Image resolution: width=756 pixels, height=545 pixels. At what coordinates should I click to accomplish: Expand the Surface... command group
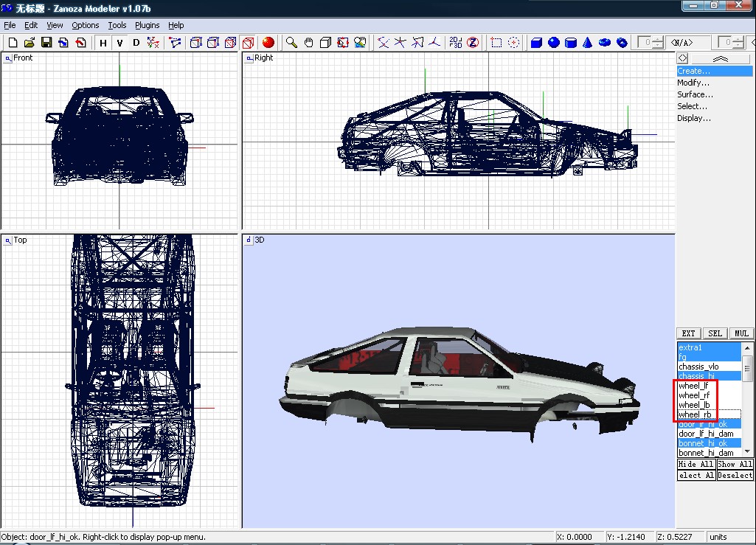tap(695, 94)
